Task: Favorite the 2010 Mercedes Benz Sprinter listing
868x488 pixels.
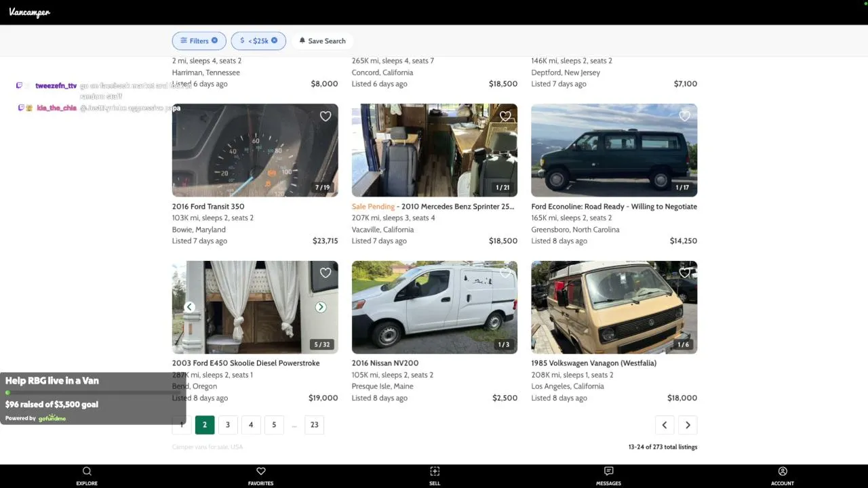Action: 505,116
